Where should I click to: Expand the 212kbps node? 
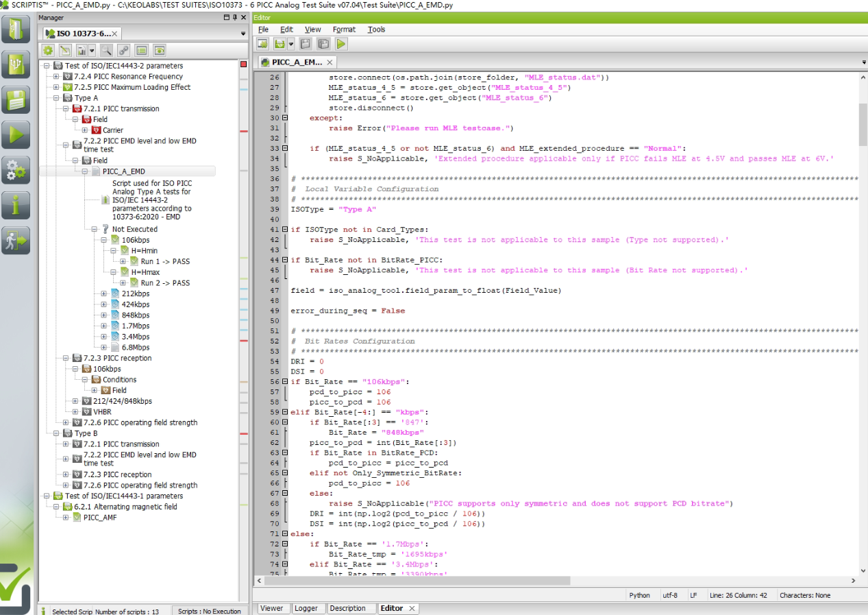click(x=104, y=294)
